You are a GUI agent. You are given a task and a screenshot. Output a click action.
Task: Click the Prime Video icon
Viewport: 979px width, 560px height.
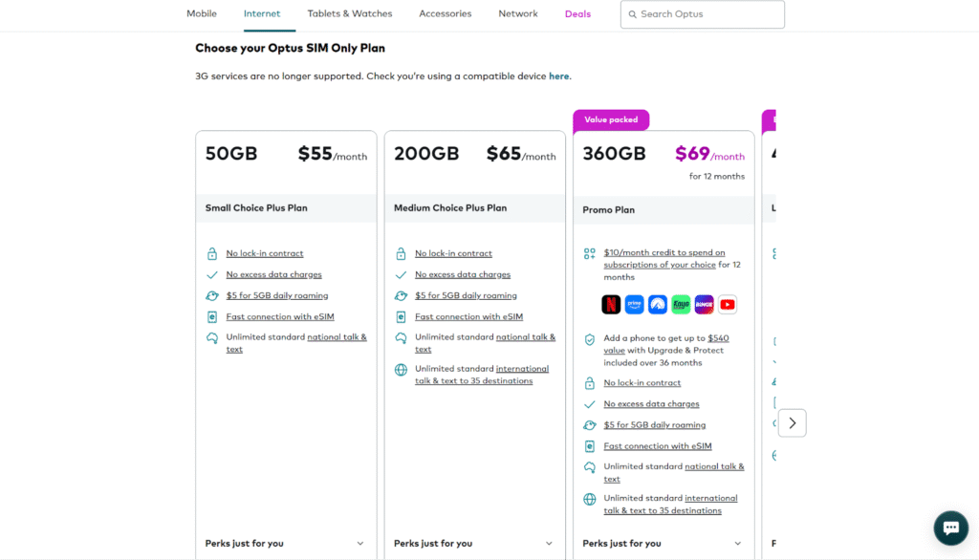coord(634,305)
